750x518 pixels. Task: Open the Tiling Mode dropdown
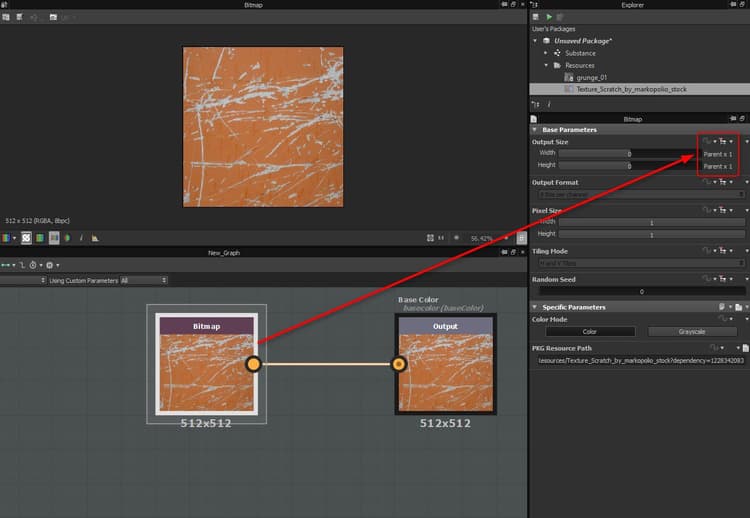click(642, 263)
